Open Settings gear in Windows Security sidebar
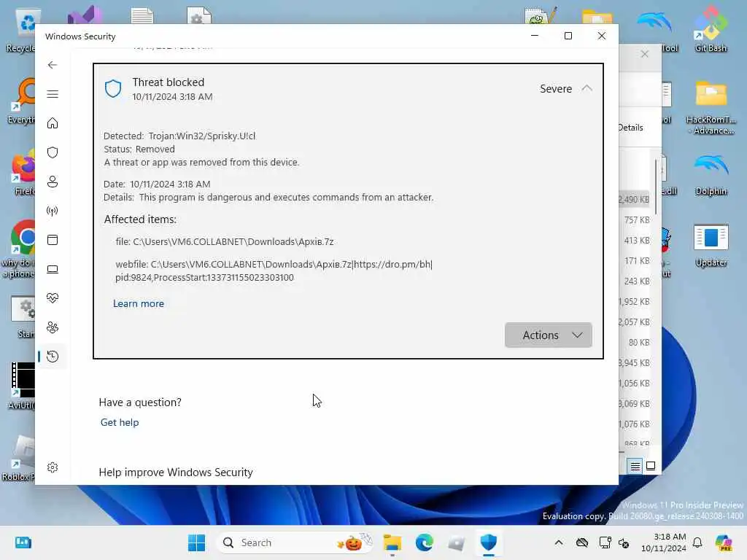Screen dimensions: 747x560 (53, 467)
